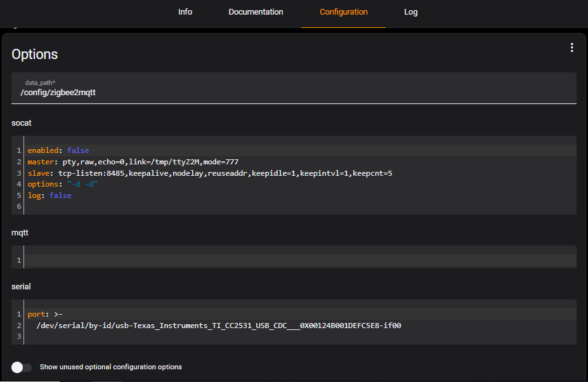Click the data_path input field

(294, 93)
